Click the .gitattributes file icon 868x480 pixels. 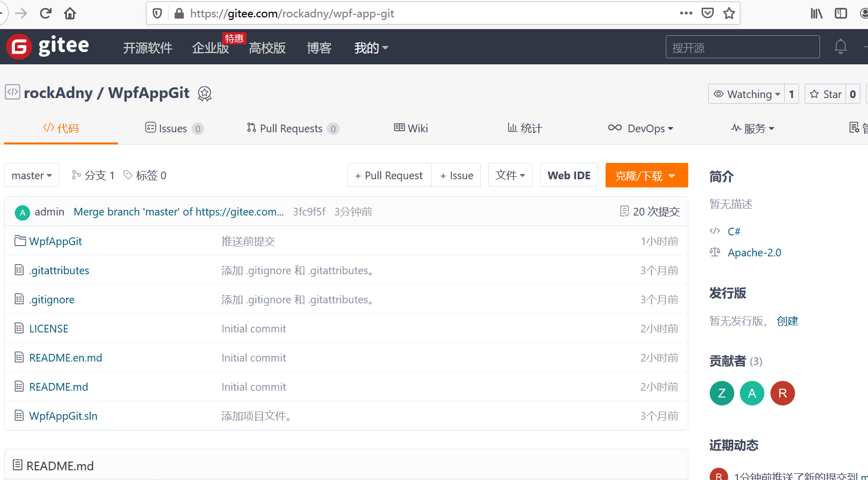point(19,270)
